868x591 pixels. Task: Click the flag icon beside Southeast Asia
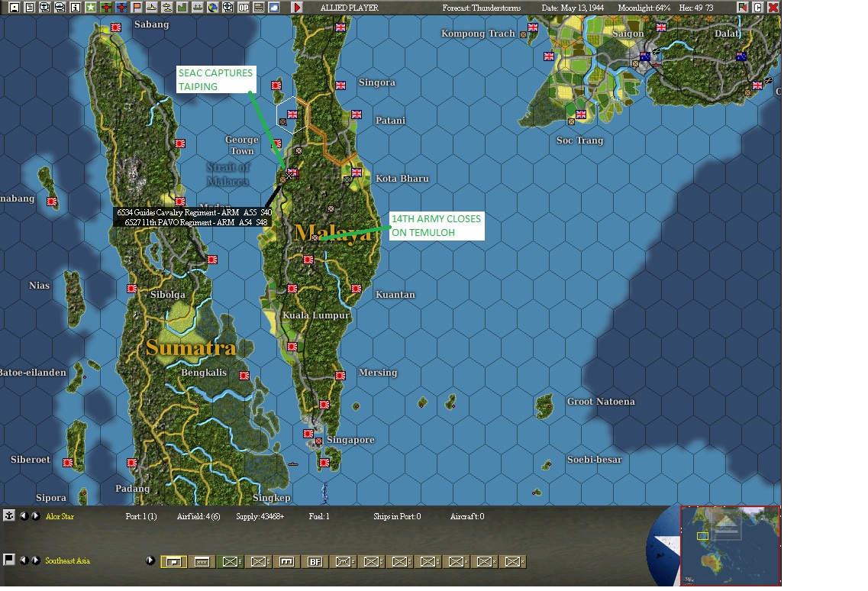point(9,560)
